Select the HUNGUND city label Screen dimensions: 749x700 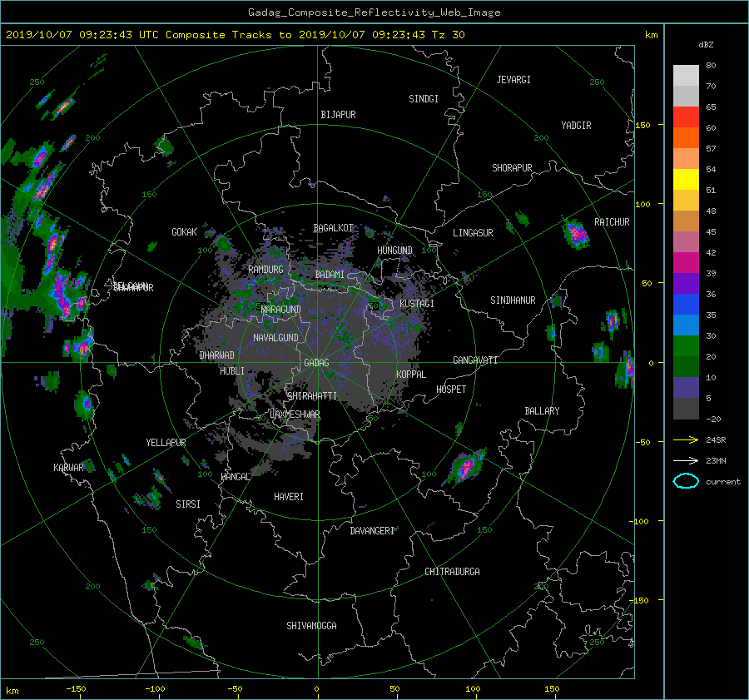point(394,251)
